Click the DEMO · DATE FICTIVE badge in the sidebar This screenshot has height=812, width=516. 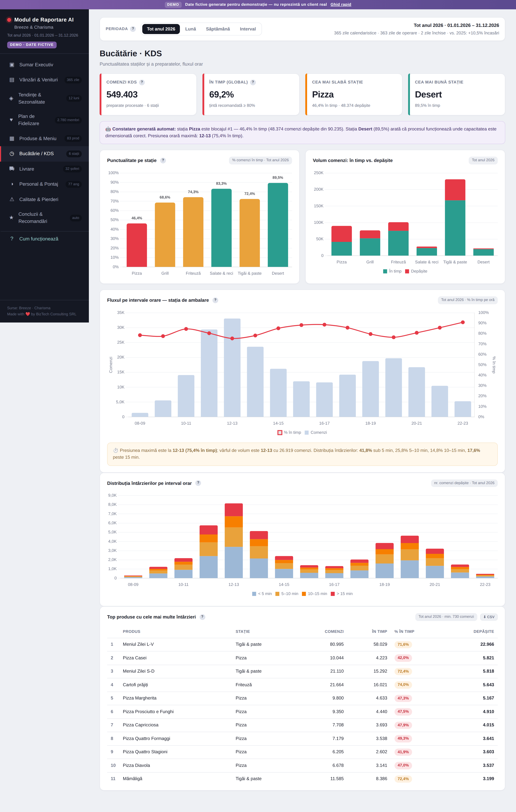[x=32, y=45]
